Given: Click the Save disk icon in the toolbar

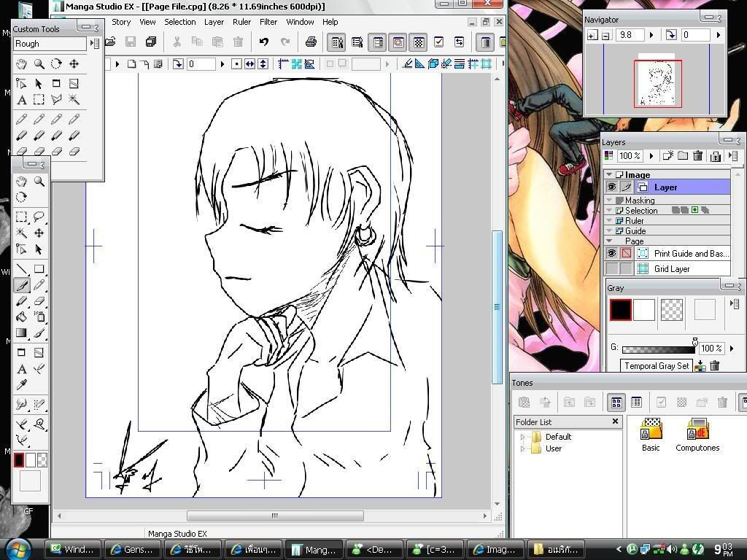Looking at the screenshot, I should pyautogui.click(x=131, y=42).
